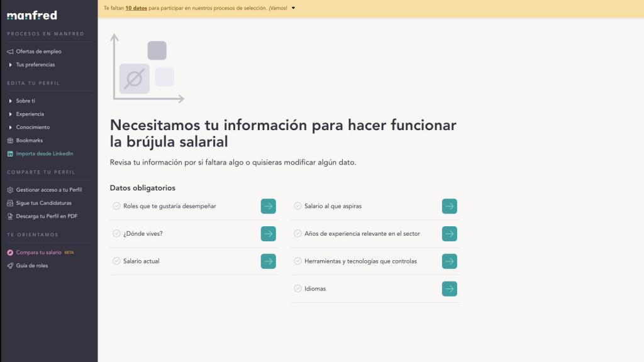The image size is (644, 362).
Task: Click Salario al que aspiras text
Action: (333, 206)
